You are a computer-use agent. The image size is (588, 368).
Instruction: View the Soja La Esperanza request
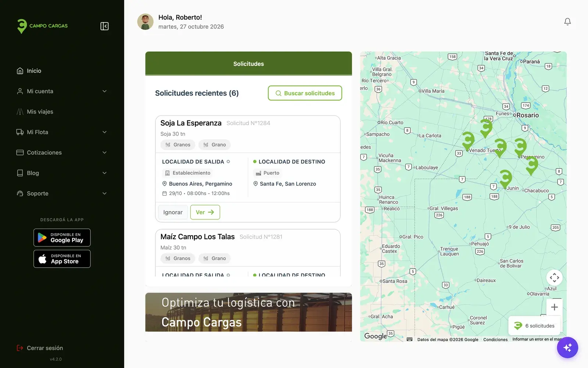205,212
